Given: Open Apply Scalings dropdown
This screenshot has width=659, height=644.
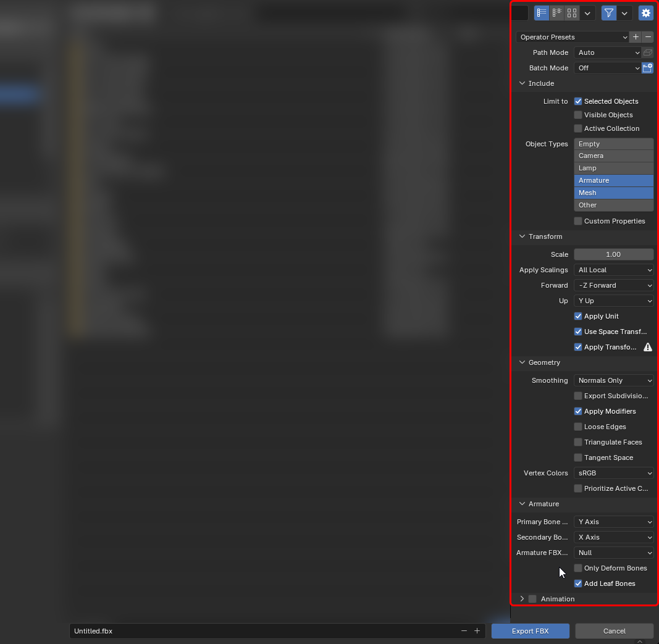Looking at the screenshot, I should (614, 270).
